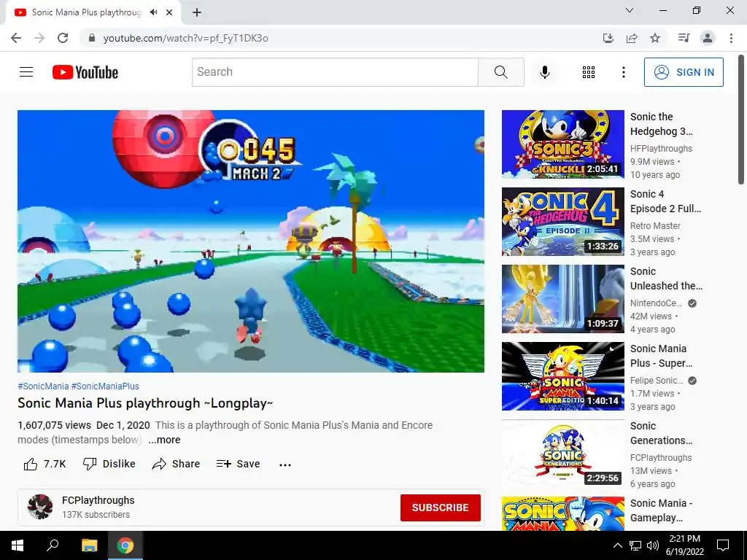Save the video to a playlist

[238, 464]
